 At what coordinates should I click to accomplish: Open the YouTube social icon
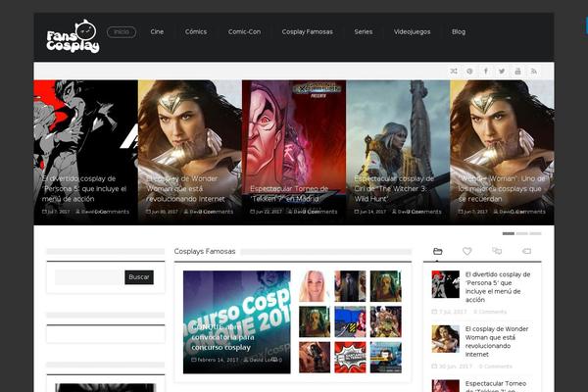pyautogui.click(x=517, y=71)
